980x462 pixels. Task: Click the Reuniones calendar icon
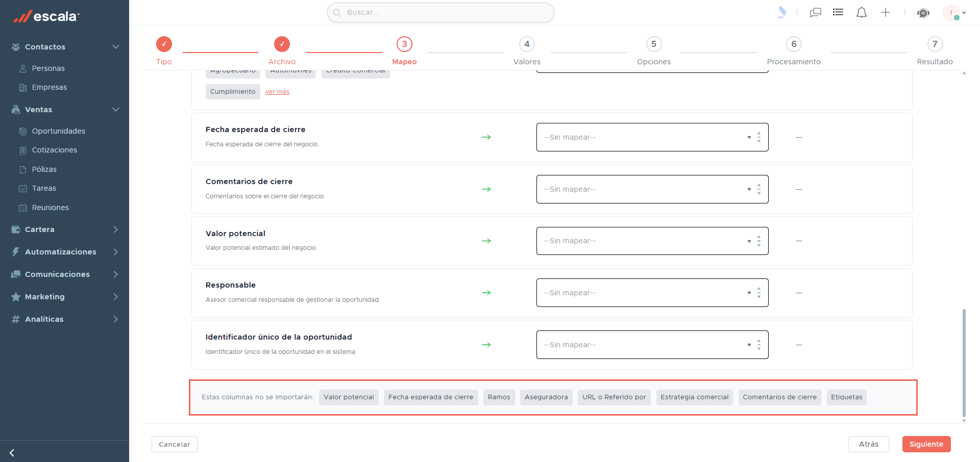point(22,208)
